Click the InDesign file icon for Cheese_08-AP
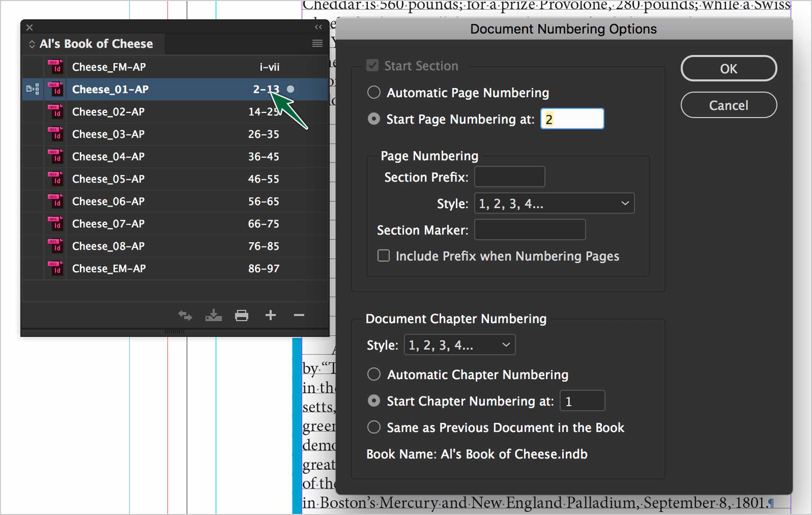Screen dimensions: 812x515 55,245
